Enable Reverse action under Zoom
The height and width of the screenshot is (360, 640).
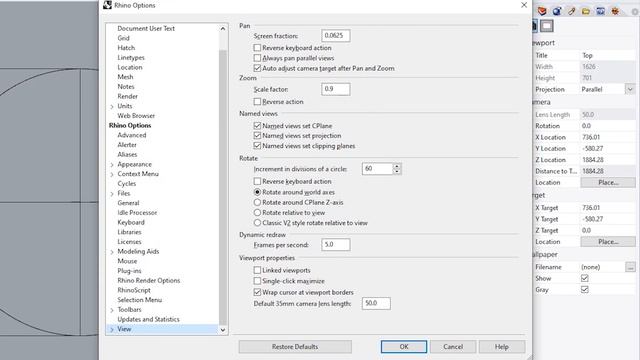pos(257,101)
